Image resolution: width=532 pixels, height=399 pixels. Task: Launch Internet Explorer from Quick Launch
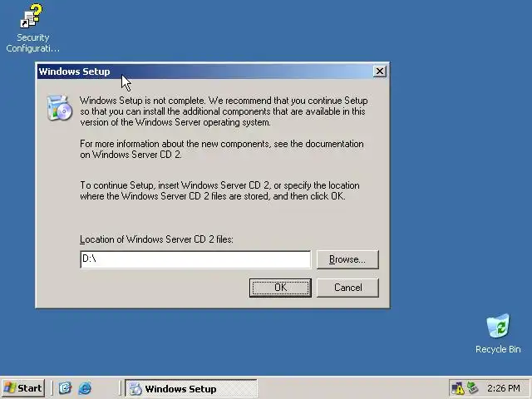pyautogui.click(x=85, y=388)
